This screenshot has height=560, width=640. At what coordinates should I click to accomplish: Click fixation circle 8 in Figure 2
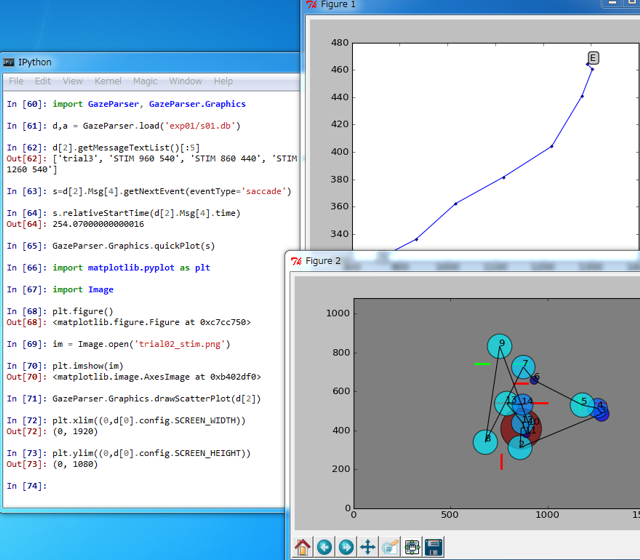485,442
